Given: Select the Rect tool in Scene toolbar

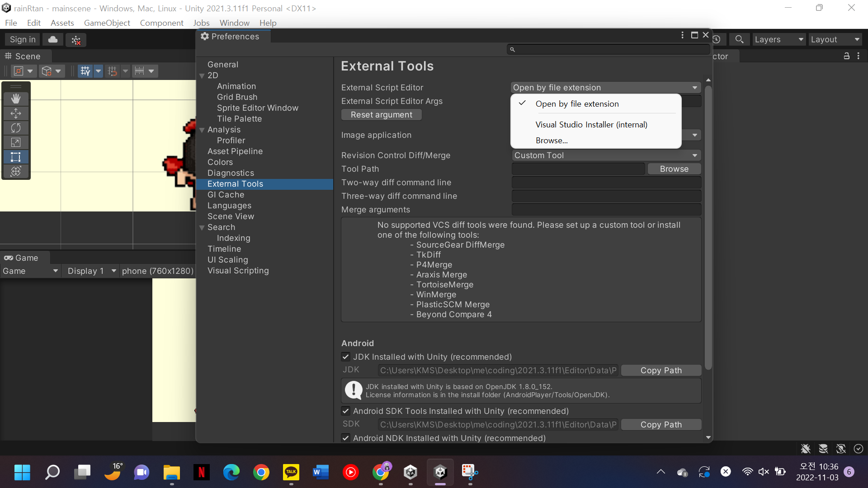Looking at the screenshot, I should (x=16, y=157).
